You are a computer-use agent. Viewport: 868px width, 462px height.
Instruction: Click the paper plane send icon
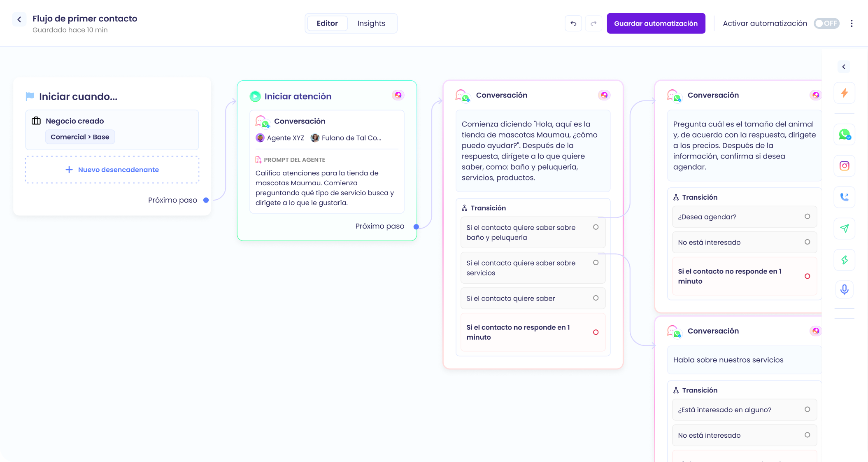pyautogui.click(x=844, y=228)
